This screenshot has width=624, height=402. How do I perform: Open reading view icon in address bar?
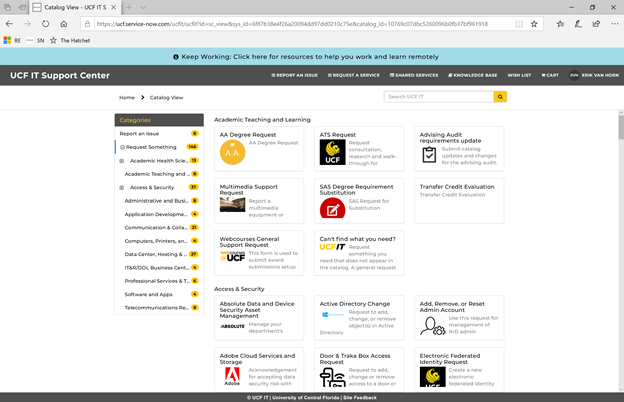pyautogui.click(x=519, y=24)
